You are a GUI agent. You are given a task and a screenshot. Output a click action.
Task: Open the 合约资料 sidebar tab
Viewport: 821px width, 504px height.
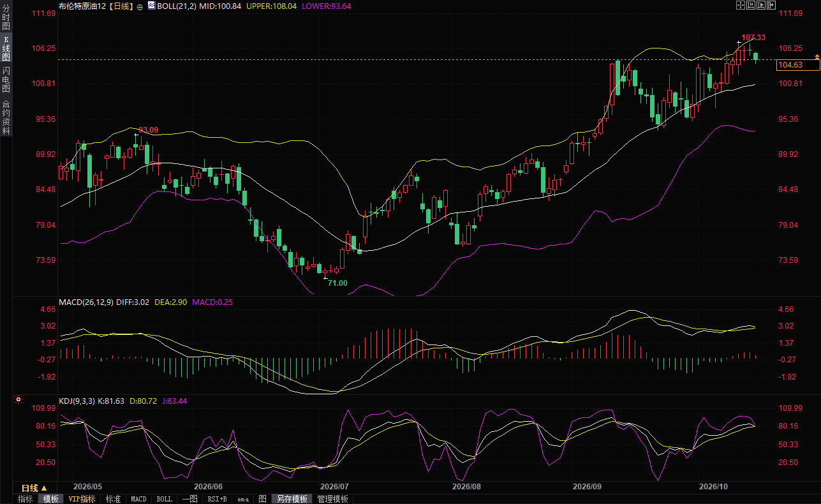pyautogui.click(x=6, y=117)
